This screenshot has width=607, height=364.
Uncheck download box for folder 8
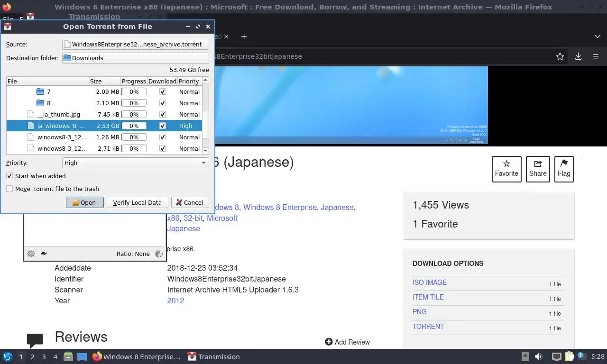point(163,103)
